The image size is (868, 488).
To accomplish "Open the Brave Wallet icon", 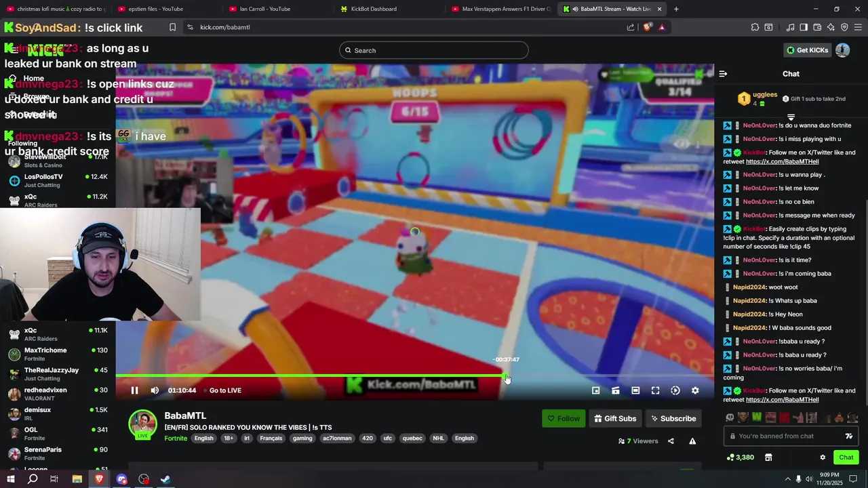I will point(817,27).
